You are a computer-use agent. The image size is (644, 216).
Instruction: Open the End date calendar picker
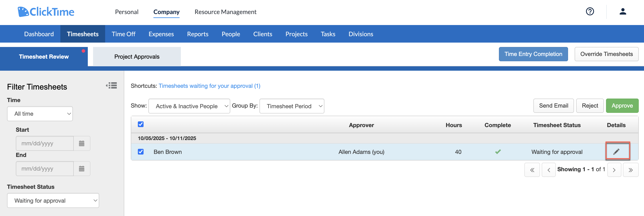(82, 169)
